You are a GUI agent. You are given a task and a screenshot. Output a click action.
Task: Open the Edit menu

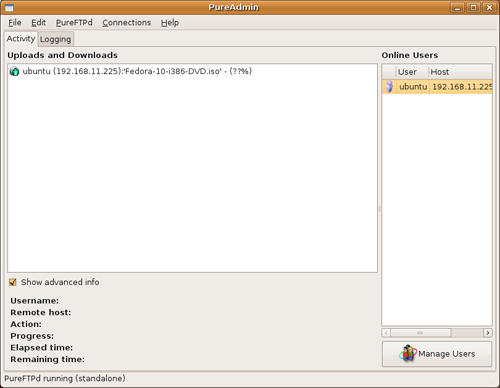coord(38,23)
